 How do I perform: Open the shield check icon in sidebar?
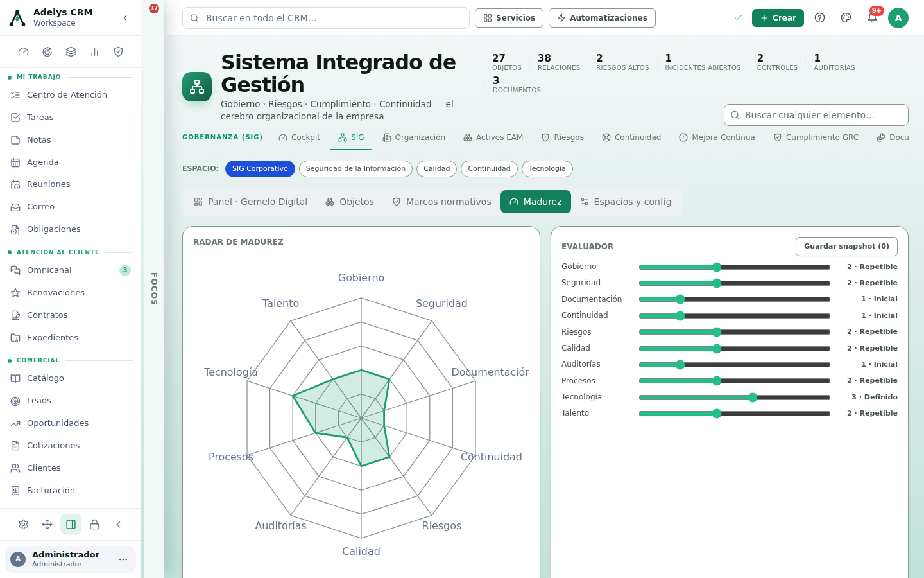[119, 52]
